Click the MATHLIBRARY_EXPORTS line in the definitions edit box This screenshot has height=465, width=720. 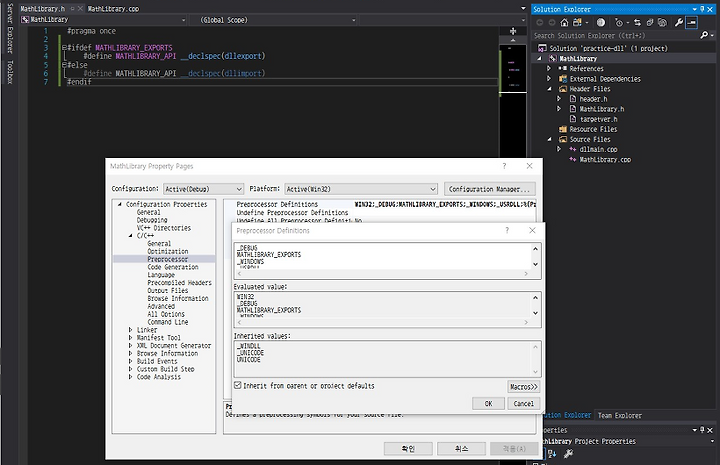269,254
